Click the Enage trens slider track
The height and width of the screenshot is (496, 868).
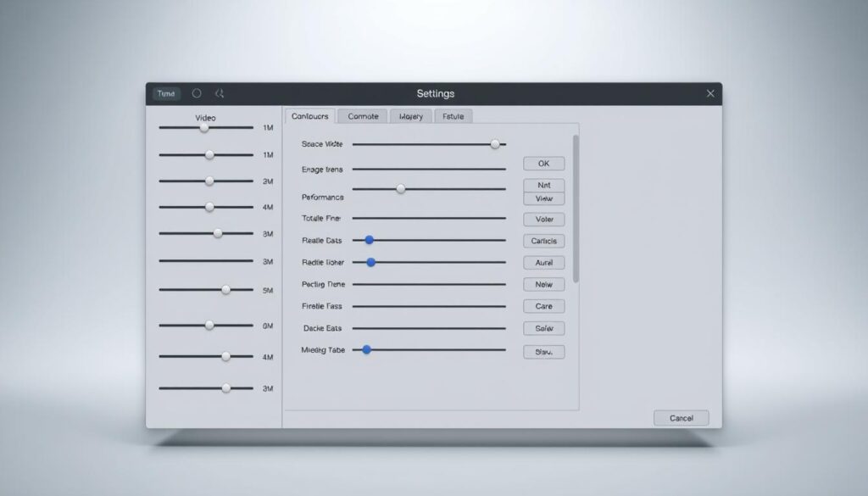pos(429,169)
